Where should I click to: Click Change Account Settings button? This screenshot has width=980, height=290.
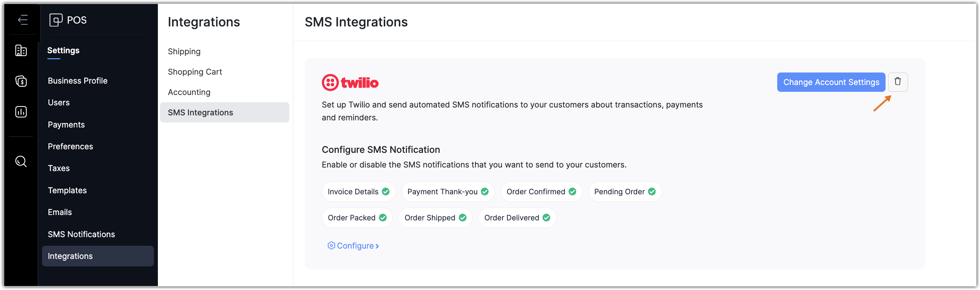[831, 82]
